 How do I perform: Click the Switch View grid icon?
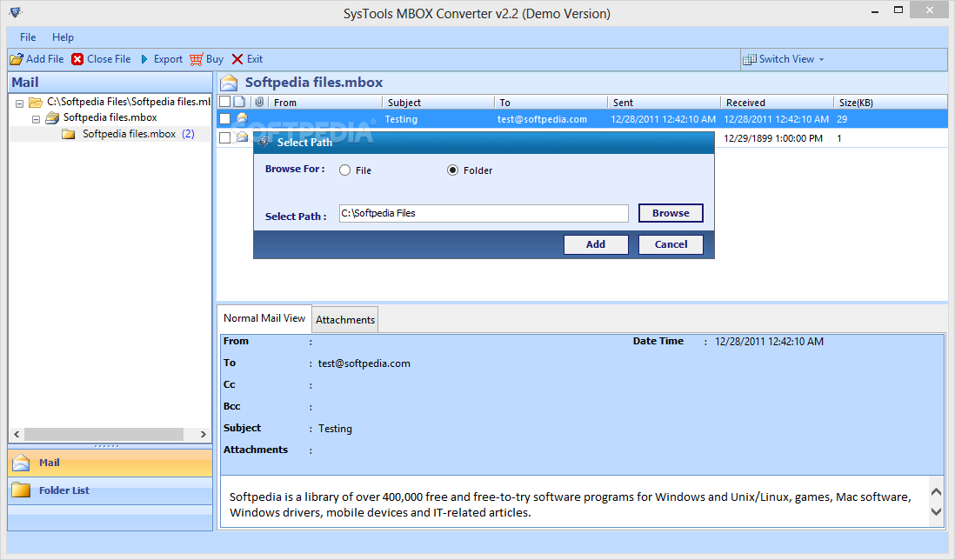749,59
